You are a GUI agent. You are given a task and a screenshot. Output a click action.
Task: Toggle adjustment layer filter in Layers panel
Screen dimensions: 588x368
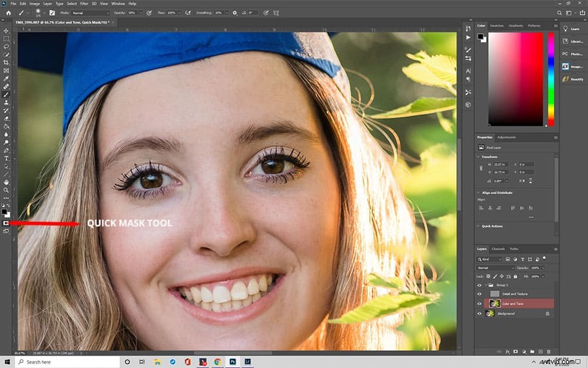(x=515, y=259)
